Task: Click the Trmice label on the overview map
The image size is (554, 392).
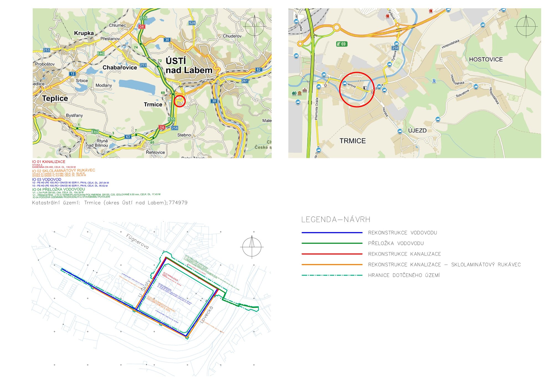Action: [153, 104]
